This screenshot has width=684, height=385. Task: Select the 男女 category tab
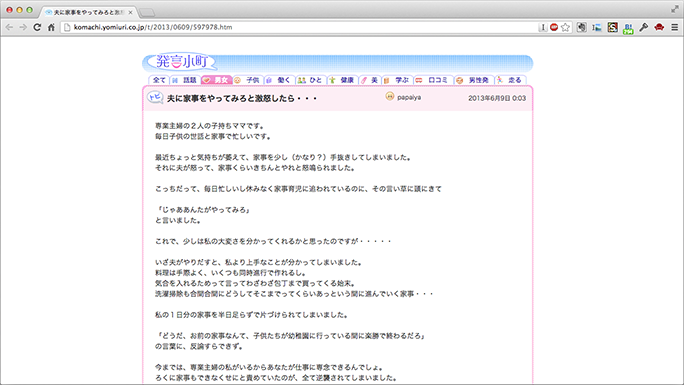point(216,80)
